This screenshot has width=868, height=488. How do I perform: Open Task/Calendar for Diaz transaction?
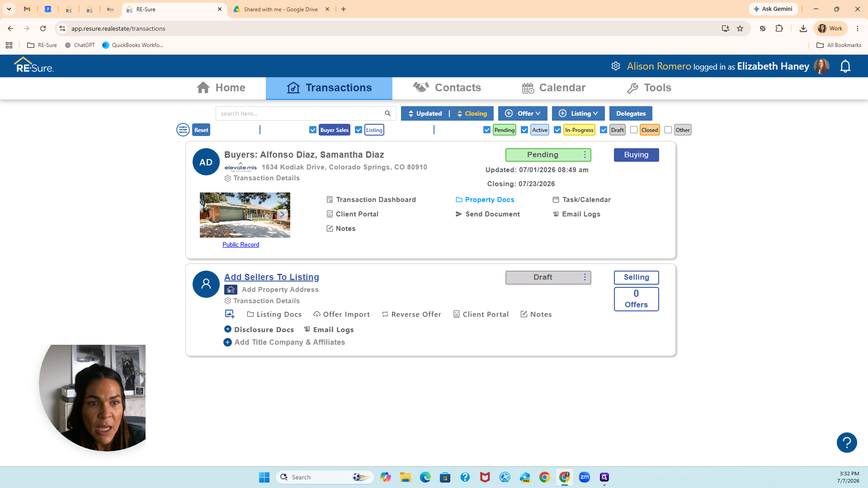pos(582,200)
